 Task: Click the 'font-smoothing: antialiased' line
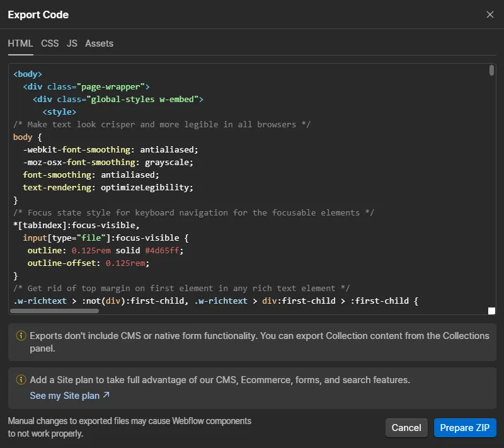(91, 175)
